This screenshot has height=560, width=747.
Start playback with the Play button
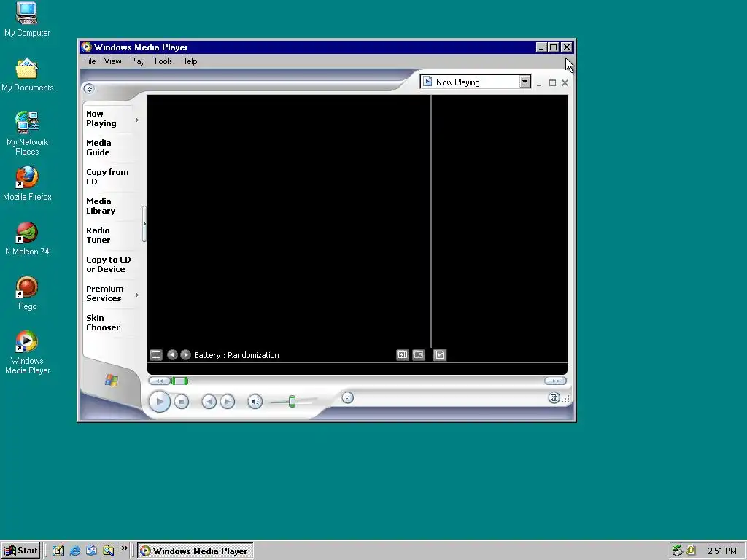coord(160,402)
